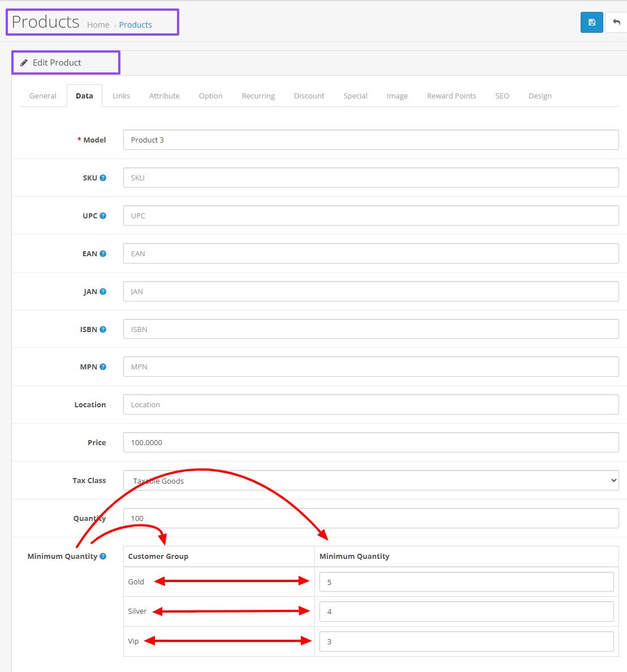Click the blue Save floppy disk icon

(591, 23)
